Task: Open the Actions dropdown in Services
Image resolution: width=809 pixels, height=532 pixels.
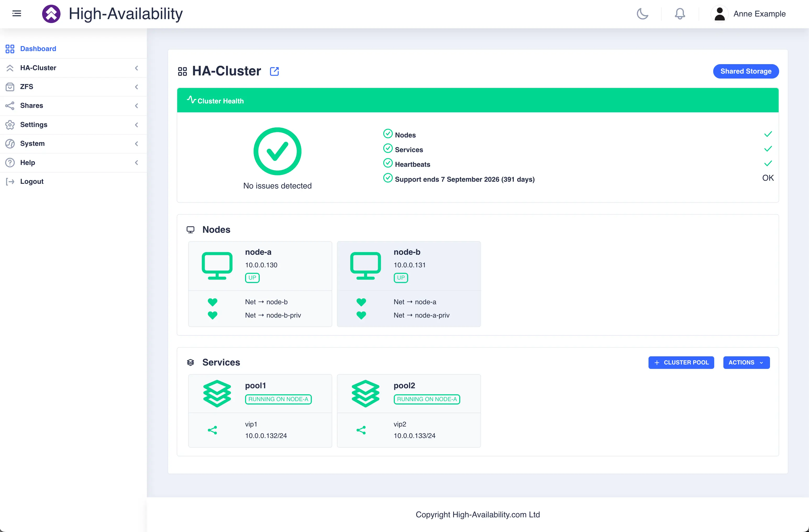Action: pos(746,362)
